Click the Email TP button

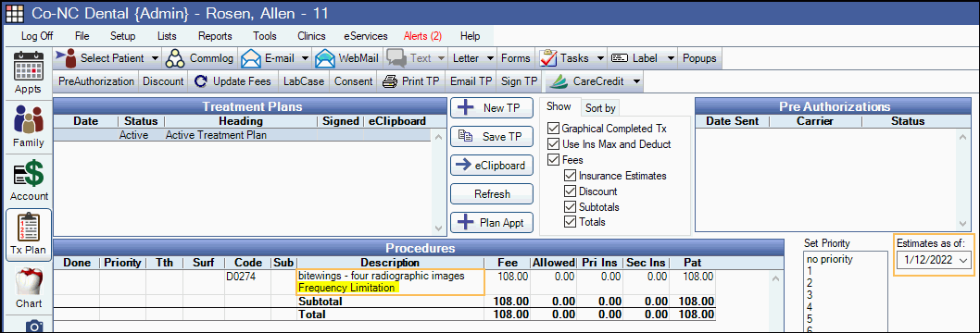471,81
